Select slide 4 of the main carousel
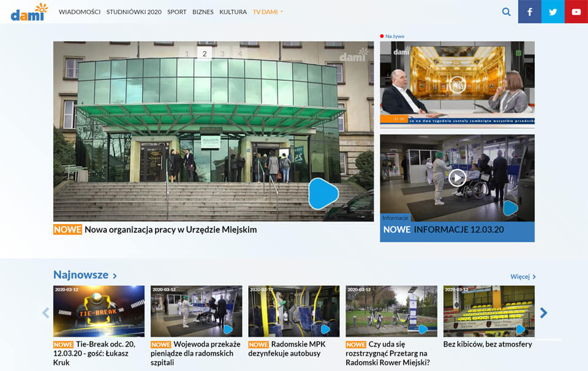Viewport: 588px width, 371px height. pos(240,54)
